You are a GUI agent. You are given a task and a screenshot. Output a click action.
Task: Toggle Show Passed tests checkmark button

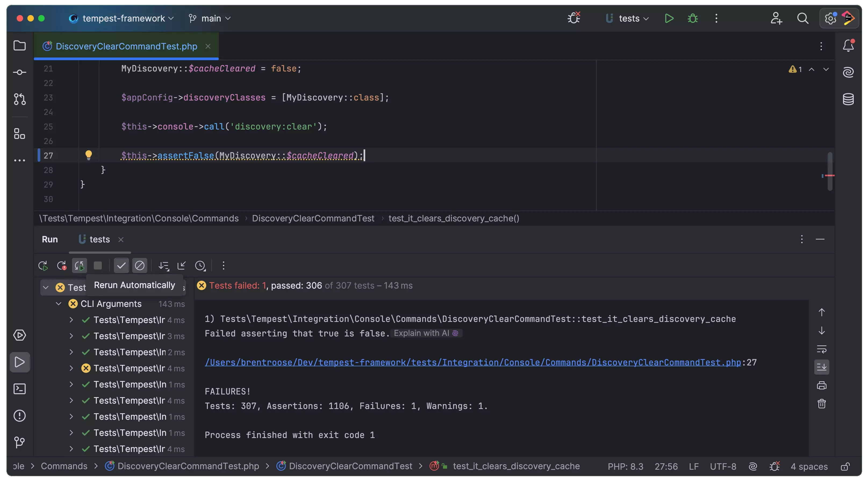121,266
